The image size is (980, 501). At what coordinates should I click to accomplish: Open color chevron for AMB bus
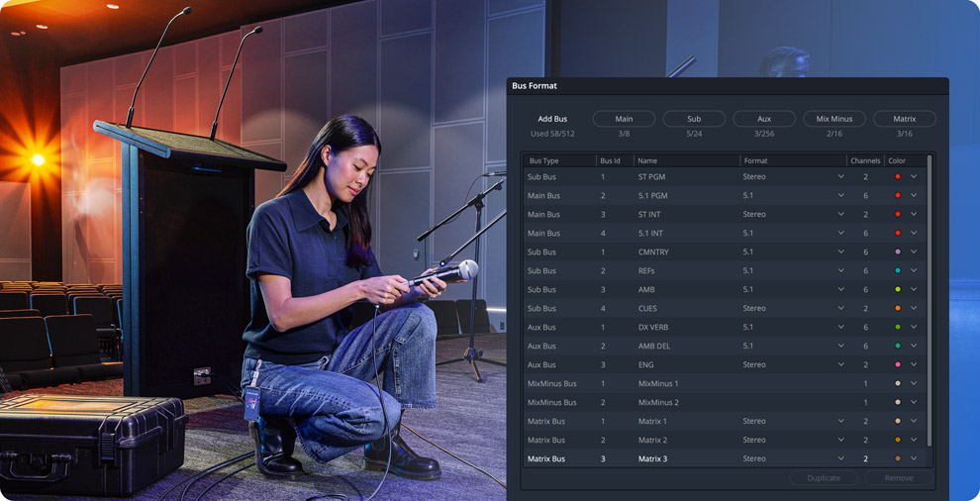pos(914,290)
